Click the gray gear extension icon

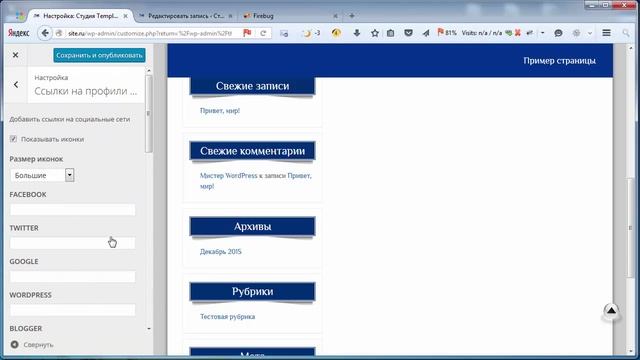click(x=576, y=33)
